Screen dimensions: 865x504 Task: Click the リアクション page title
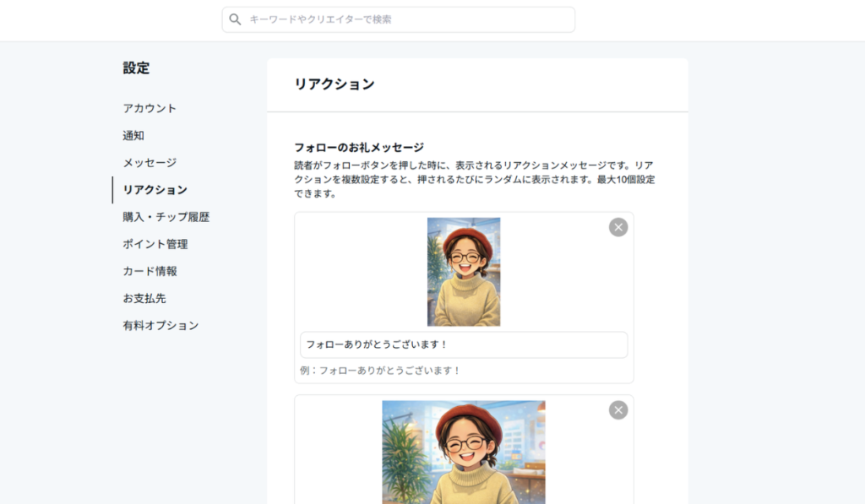point(335,84)
